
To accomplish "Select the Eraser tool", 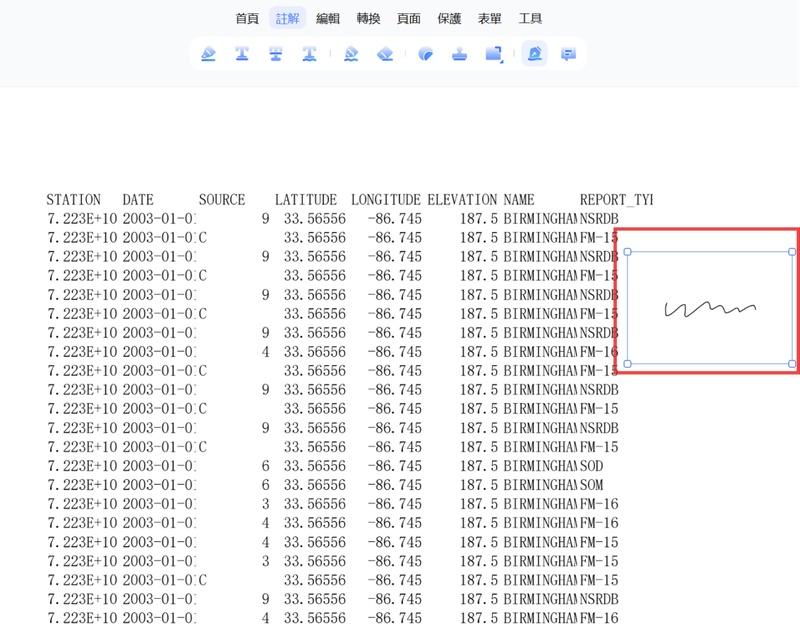I will click(385, 54).
